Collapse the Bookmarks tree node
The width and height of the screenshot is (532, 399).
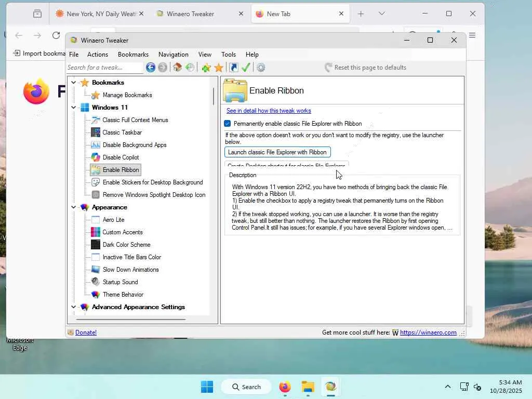tap(73, 83)
